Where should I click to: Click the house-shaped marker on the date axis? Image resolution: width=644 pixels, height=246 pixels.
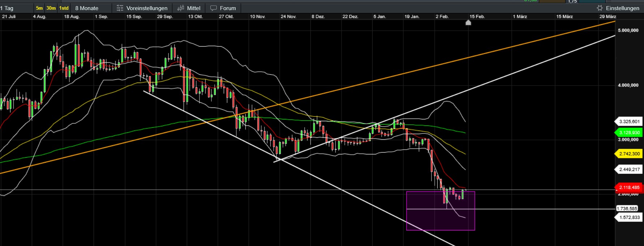point(468,23)
